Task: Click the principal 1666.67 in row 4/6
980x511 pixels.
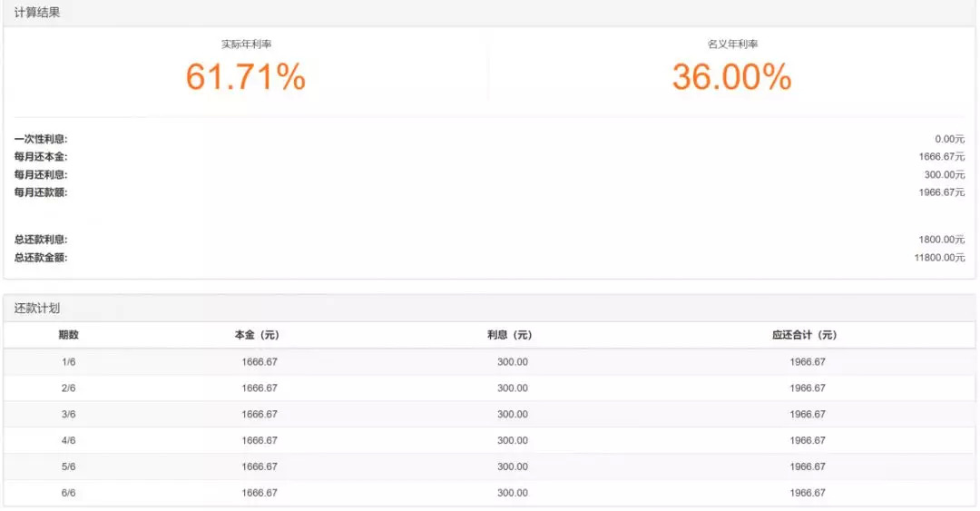Action: tap(260, 441)
